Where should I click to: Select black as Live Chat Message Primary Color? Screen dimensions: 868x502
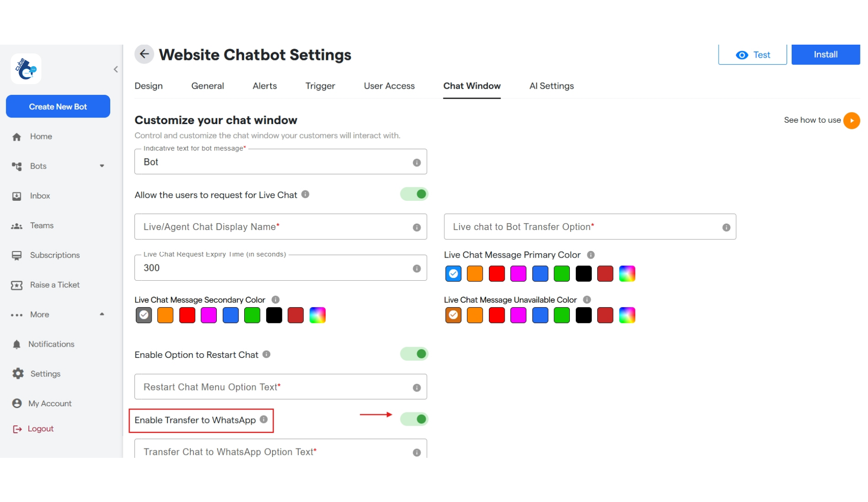(x=583, y=274)
